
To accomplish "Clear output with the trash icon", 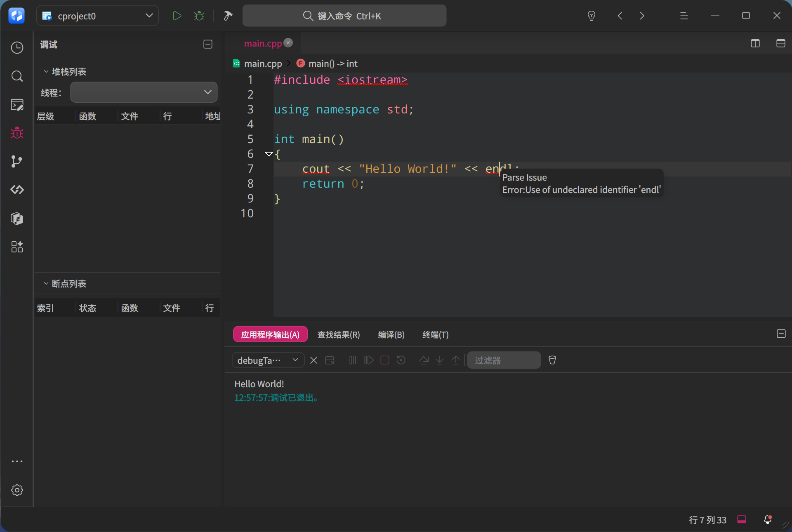I will [x=552, y=360].
